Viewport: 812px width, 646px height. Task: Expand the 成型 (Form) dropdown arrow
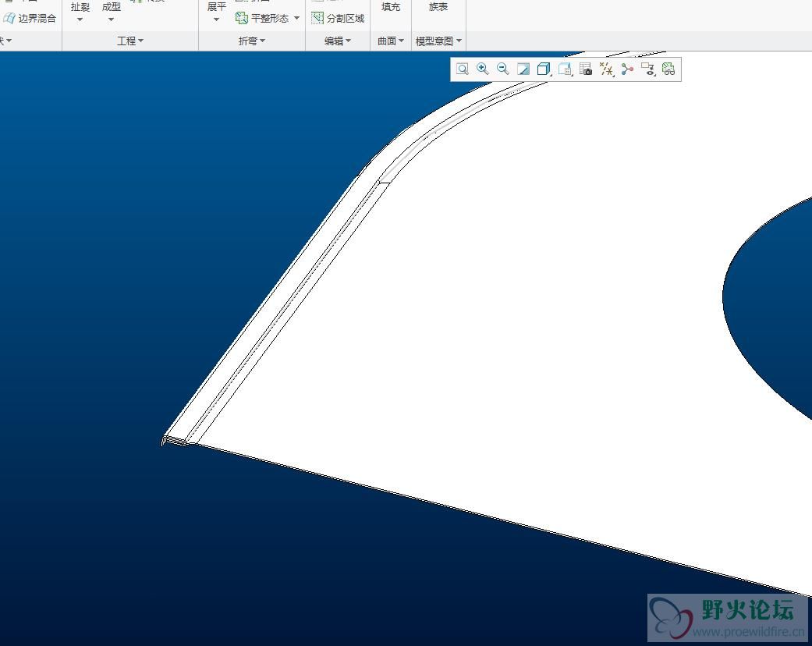[111, 20]
